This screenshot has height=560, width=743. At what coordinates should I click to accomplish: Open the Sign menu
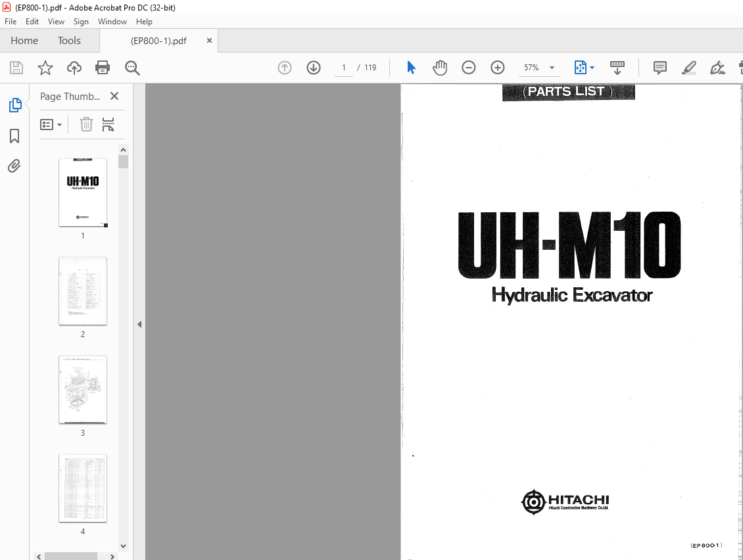[81, 22]
